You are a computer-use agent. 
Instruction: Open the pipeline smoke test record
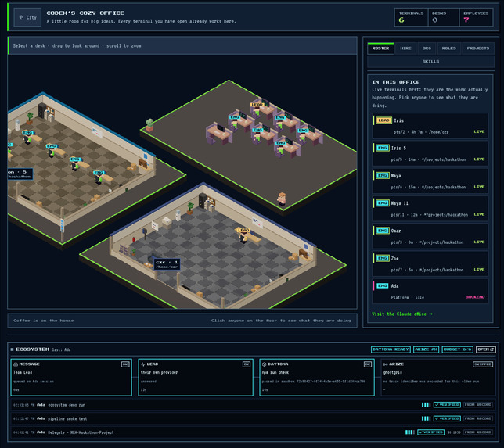(253, 418)
